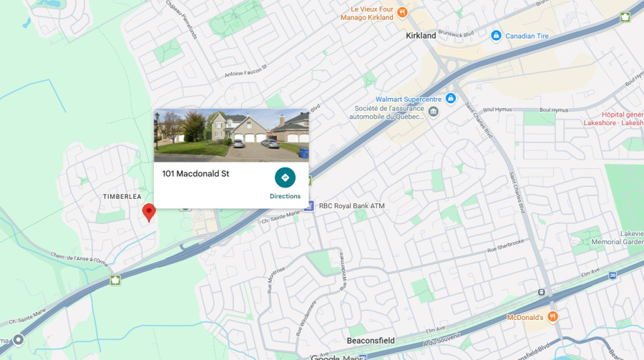Click the red location pin marker
The height and width of the screenshot is (360, 644).
pos(149,213)
